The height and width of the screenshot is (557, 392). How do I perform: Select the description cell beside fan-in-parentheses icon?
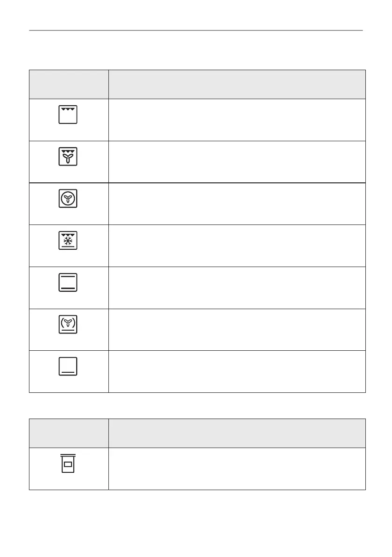(x=237, y=330)
